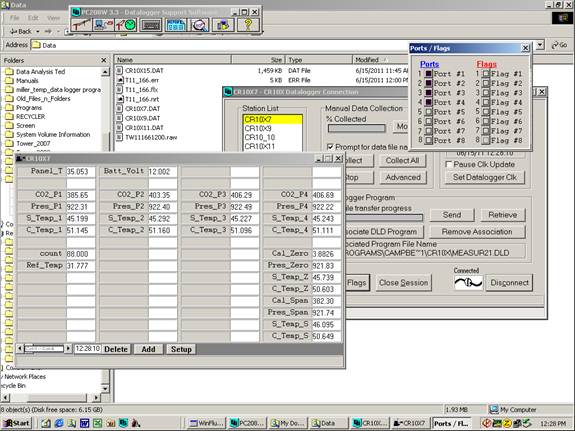
Task: Click the red circular tray icon
Action: 486,423
